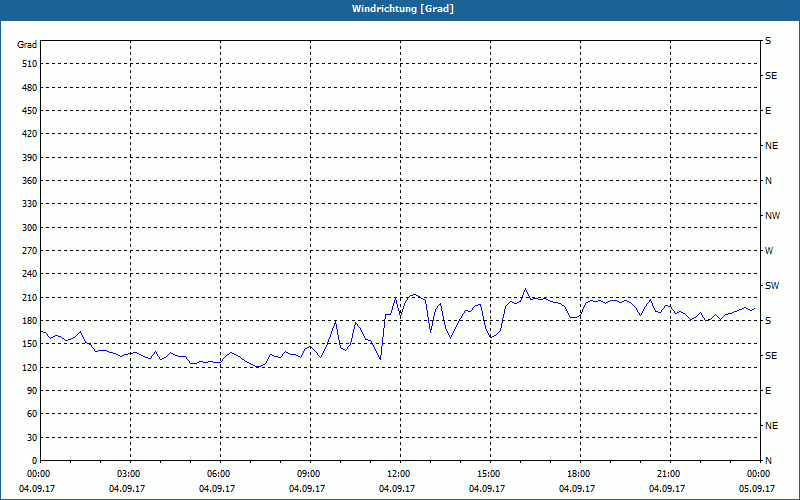Select the 12:00 time axis label

point(401,474)
